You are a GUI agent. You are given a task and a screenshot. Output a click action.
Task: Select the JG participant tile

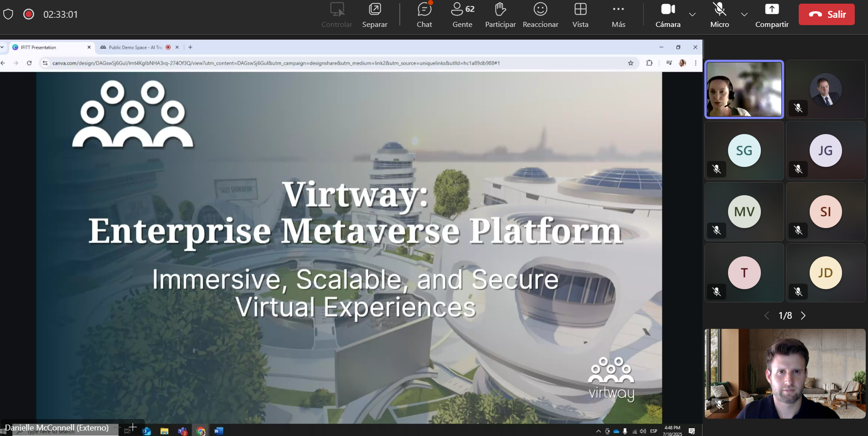[826, 151]
